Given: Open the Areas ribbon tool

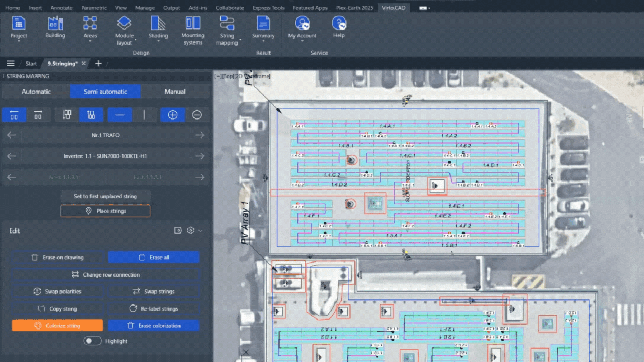Looking at the screenshot, I should point(90,28).
